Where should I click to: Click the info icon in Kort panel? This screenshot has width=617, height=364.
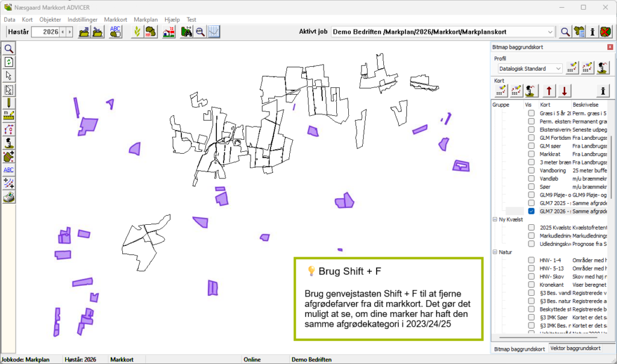(x=603, y=91)
